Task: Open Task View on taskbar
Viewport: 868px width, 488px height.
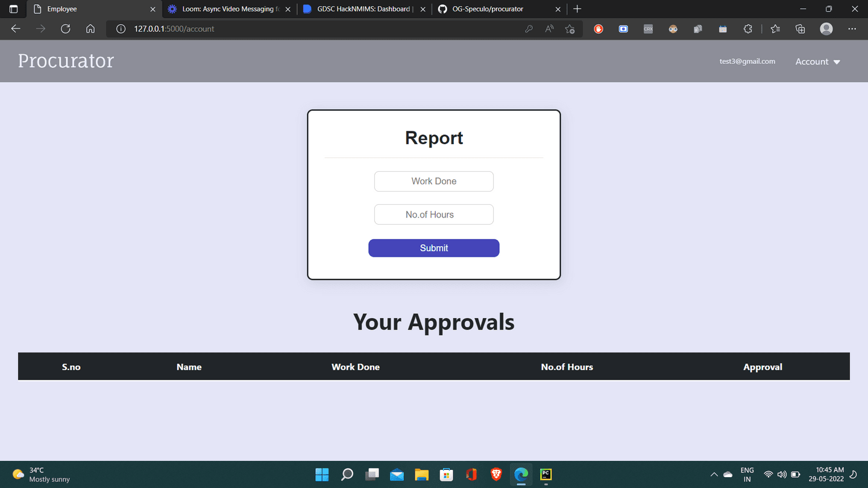Action: pyautogui.click(x=372, y=475)
